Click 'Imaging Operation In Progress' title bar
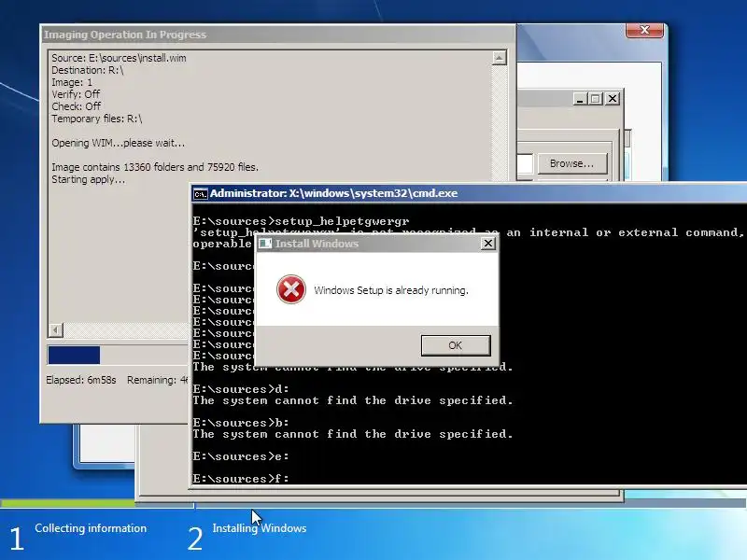This screenshot has width=747, height=560. pyautogui.click(x=277, y=35)
